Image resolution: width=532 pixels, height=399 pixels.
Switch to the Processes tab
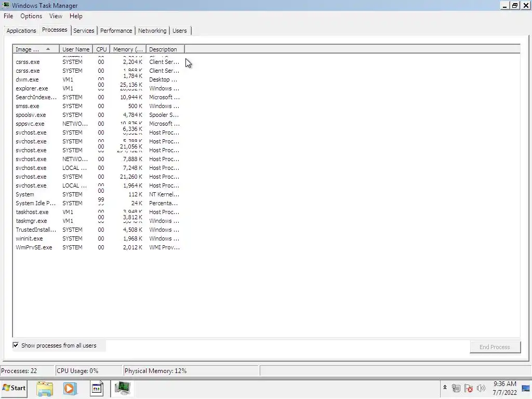click(55, 30)
